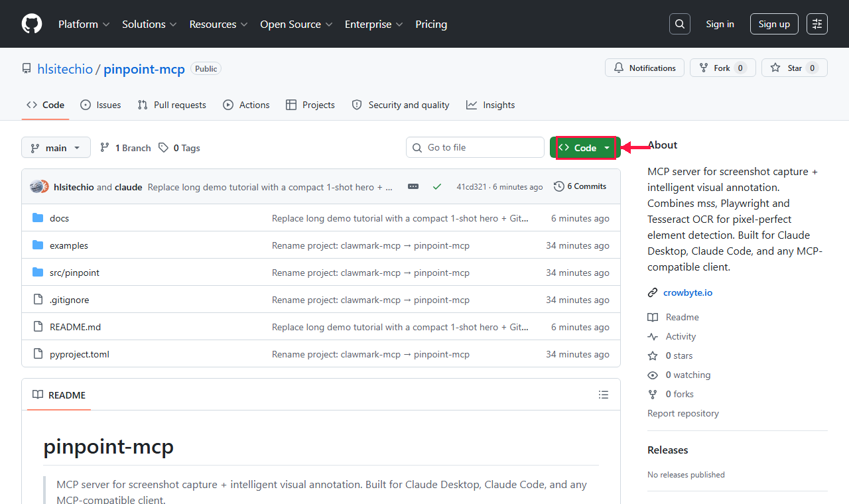Click the Readme book icon in About sidebar

tap(653, 317)
